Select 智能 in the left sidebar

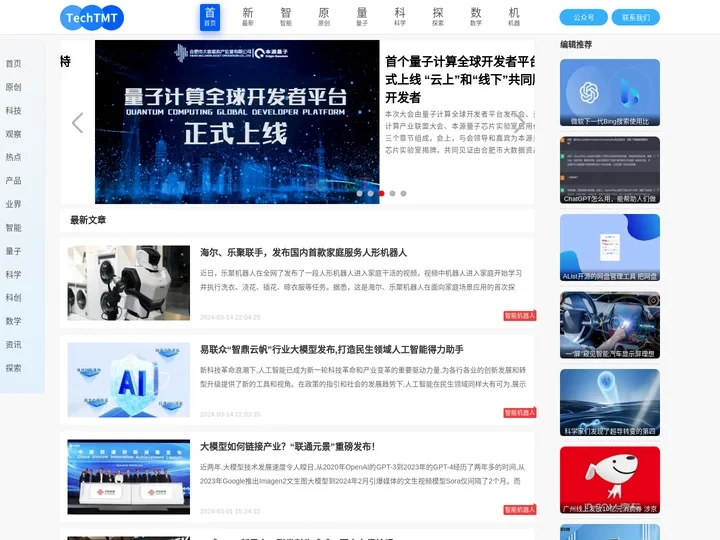(13, 227)
